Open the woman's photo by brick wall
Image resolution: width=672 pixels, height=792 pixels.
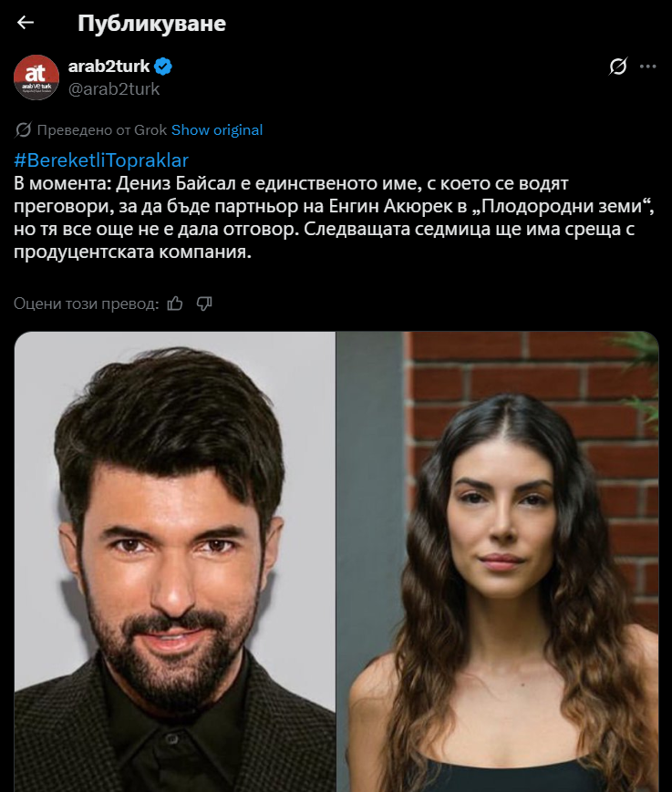point(498,561)
